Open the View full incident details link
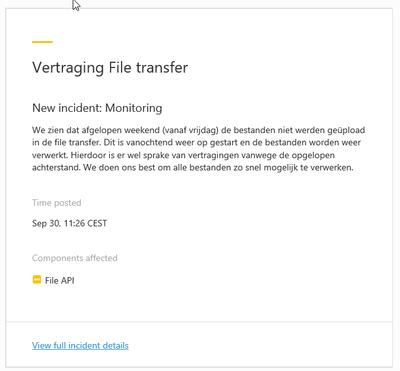 (x=80, y=345)
